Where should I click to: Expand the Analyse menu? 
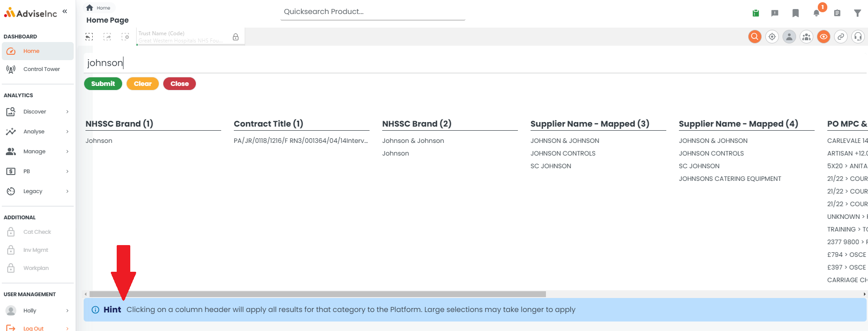(x=38, y=132)
